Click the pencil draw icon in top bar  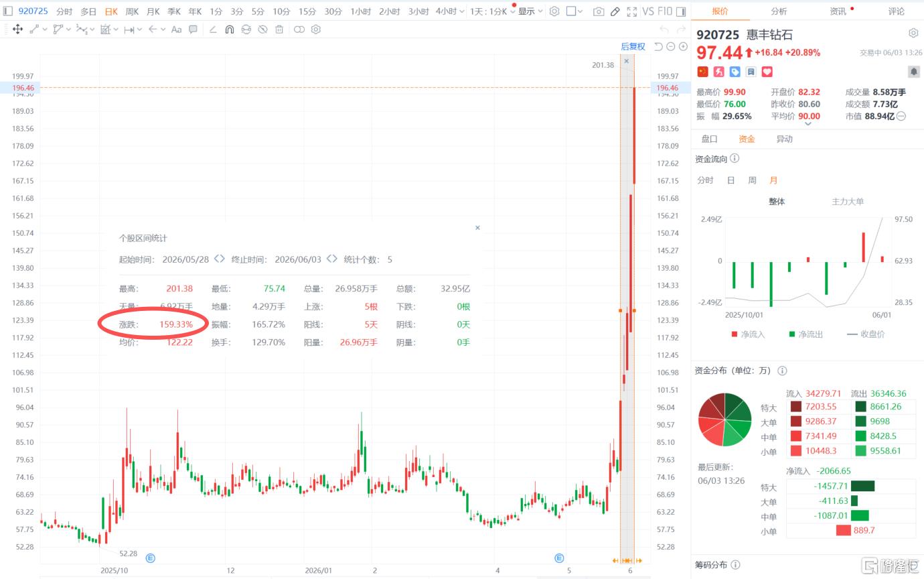(x=615, y=11)
